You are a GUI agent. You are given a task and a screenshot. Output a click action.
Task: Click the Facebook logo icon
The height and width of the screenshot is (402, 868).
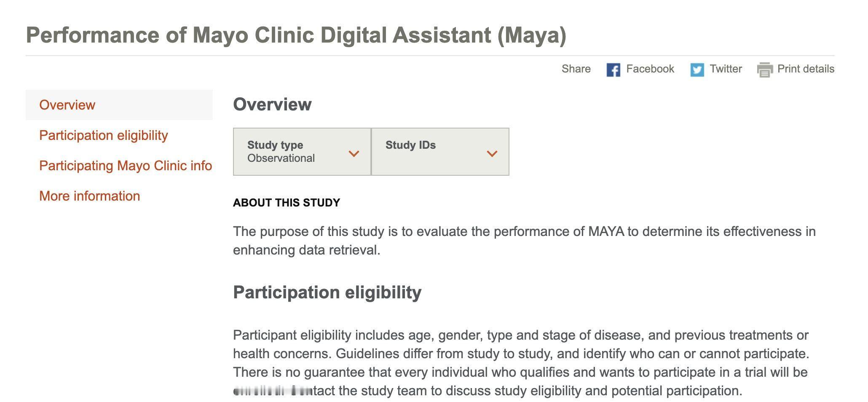[613, 70]
